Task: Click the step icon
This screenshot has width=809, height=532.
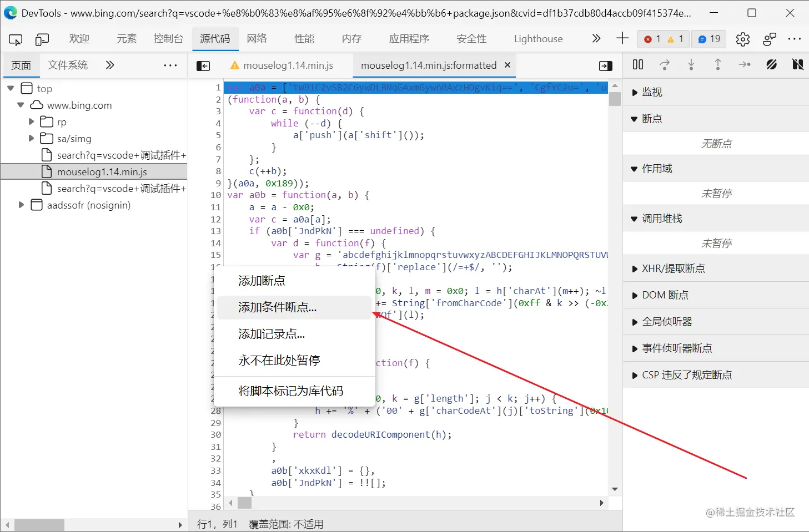Action: [x=745, y=65]
